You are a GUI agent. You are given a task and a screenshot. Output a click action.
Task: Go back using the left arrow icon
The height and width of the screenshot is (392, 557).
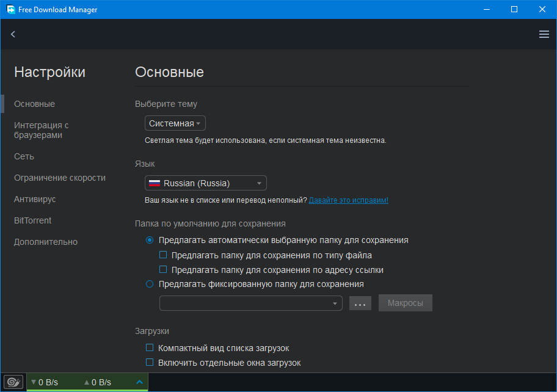point(13,34)
